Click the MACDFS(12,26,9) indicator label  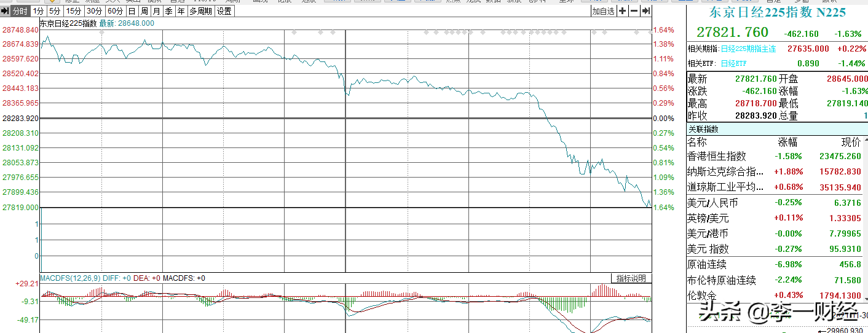(x=69, y=278)
